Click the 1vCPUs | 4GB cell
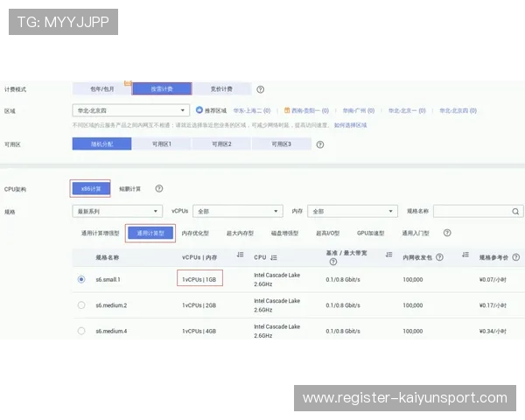This screenshot has height=420, width=525. pyautogui.click(x=199, y=331)
